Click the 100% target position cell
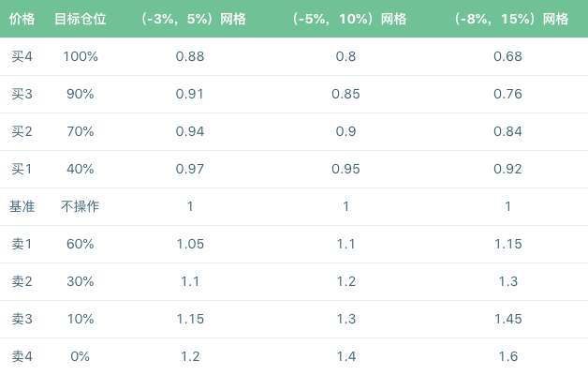The height and width of the screenshot is (375, 588). tap(81, 56)
